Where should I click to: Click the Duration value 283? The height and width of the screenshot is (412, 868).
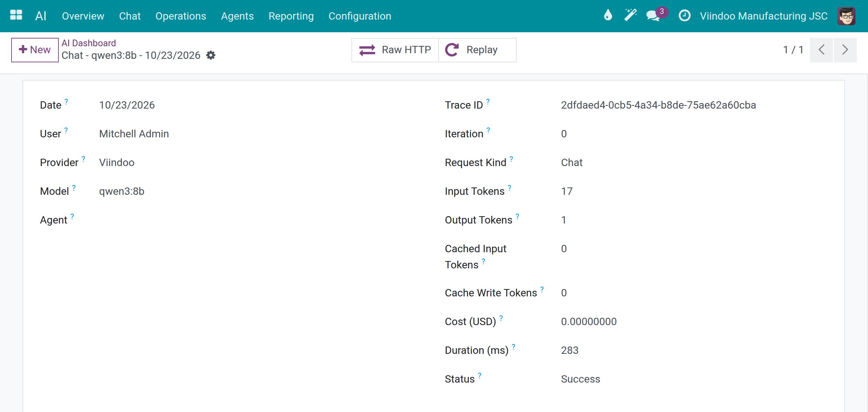[569, 350]
